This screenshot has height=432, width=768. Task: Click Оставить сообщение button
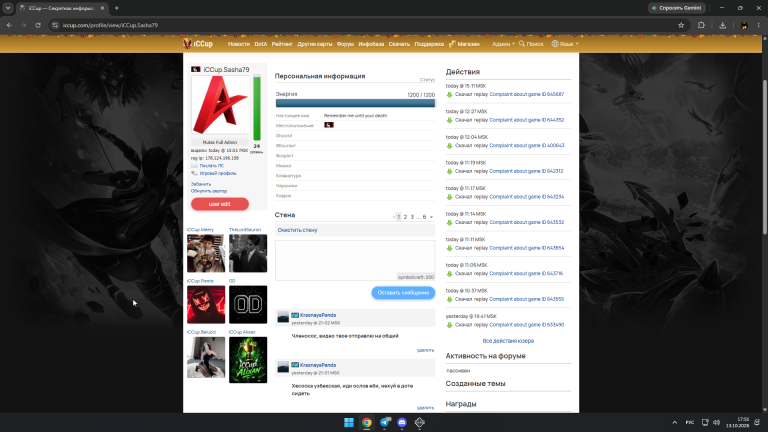click(403, 293)
